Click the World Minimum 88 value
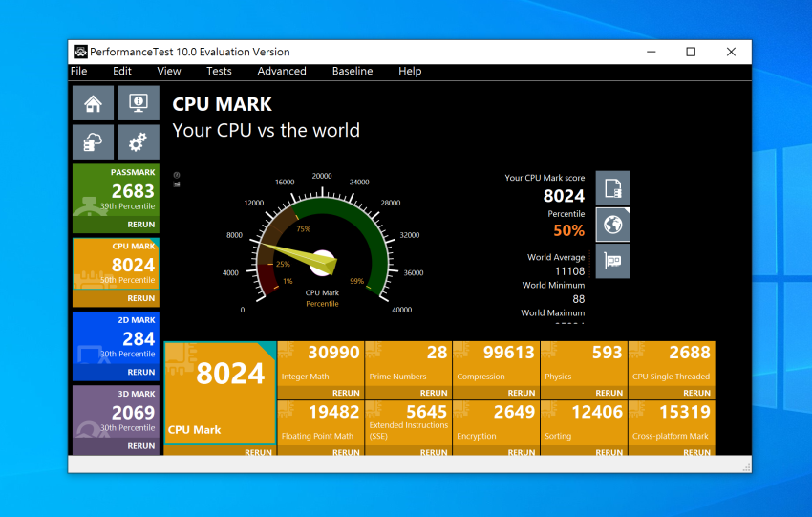The width and height of the screenshot is (812, 517). pyautogui.click(x=579, y=299)
